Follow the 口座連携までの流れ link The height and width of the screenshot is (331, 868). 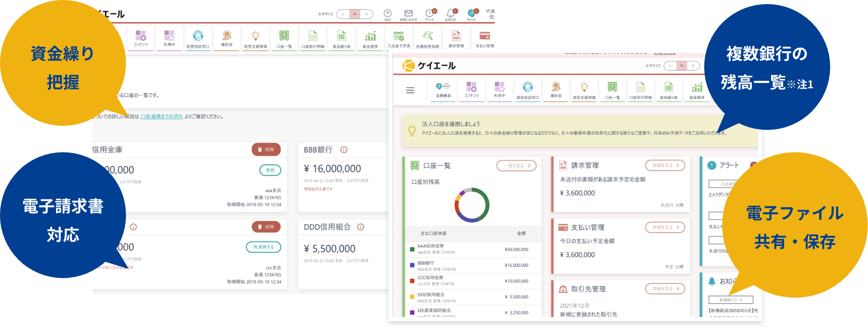point(162,117)
